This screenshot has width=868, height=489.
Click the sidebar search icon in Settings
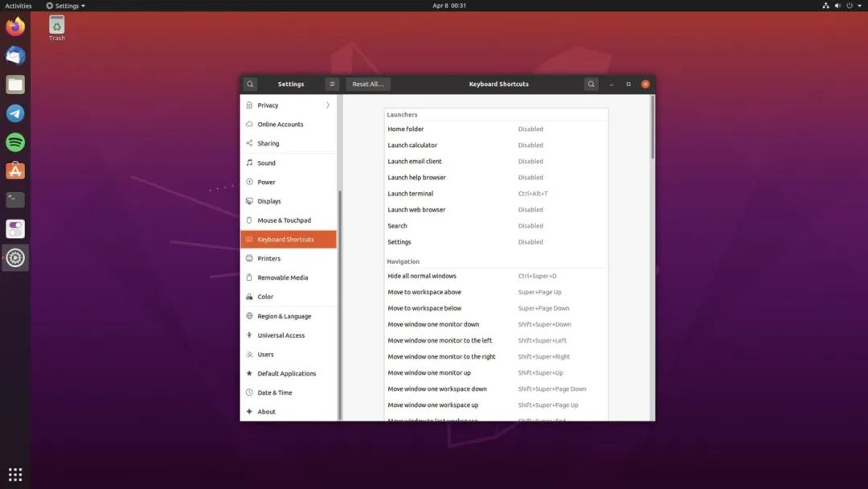click(x=250, y=84)
